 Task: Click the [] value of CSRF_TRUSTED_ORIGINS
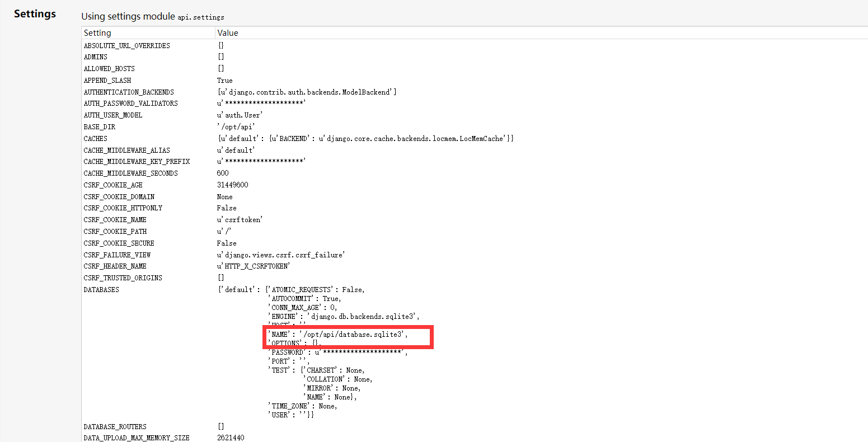pos(221,278)
